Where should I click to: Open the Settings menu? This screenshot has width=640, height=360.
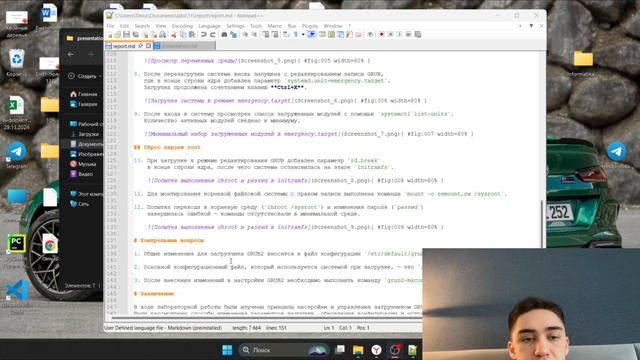(235, 26)
